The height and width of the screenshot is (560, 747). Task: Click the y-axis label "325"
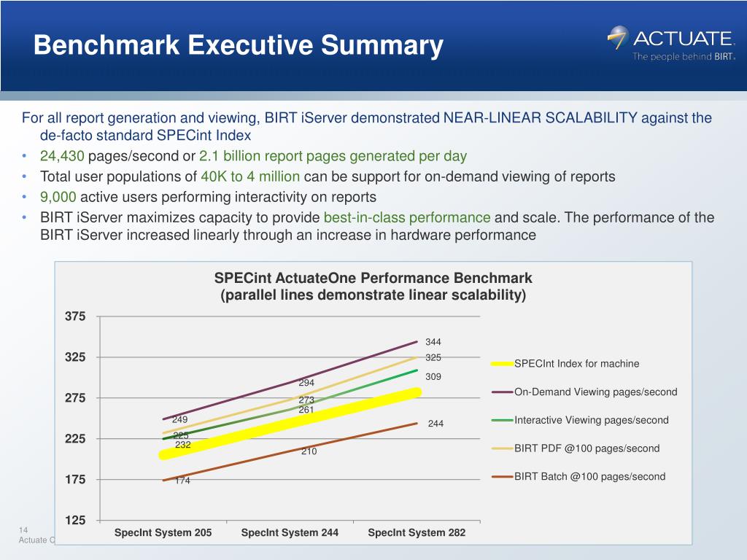pyautogui.click(x=75, y=357)
